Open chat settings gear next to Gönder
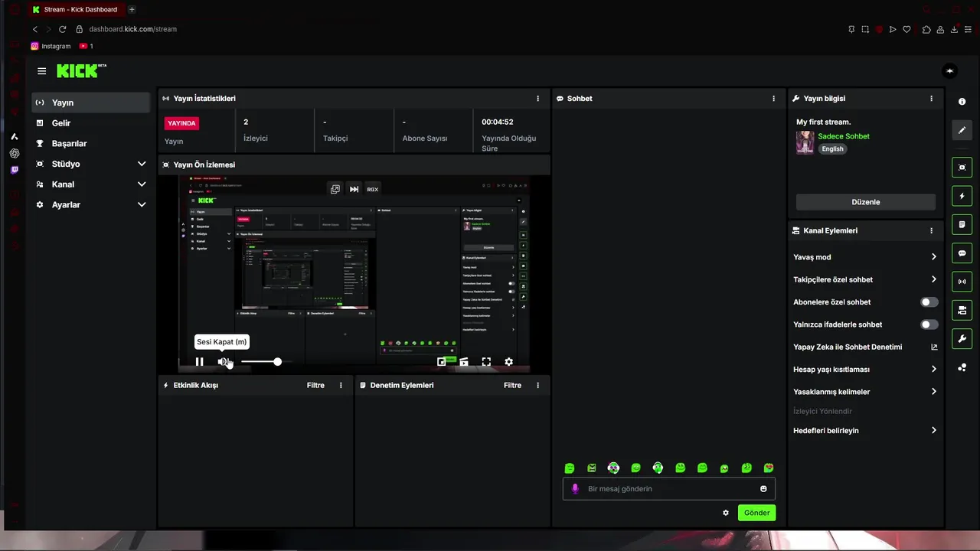Screen dimensions: 980x551 click(726, 513)
